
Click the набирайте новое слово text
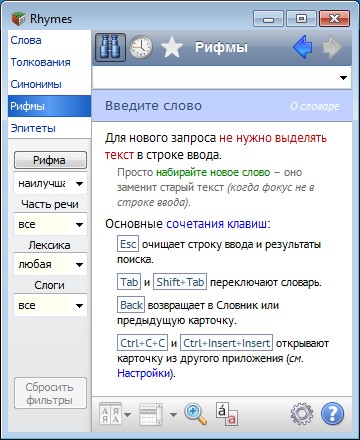(x=213, y=172)
